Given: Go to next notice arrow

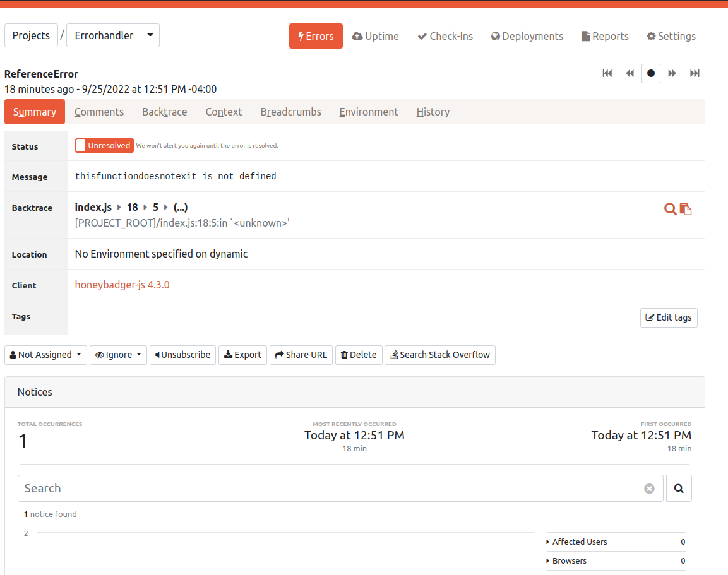Looking at the screenshot, I should (672, 73).
